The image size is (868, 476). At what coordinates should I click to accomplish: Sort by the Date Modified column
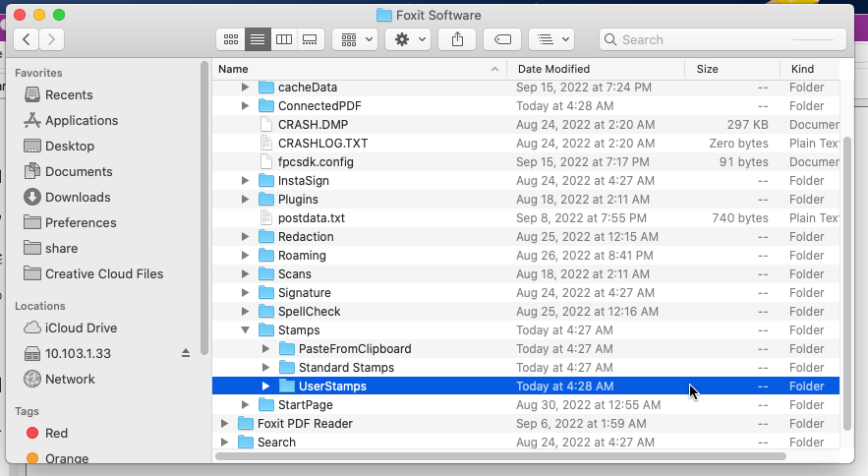[x=596, y=69]
